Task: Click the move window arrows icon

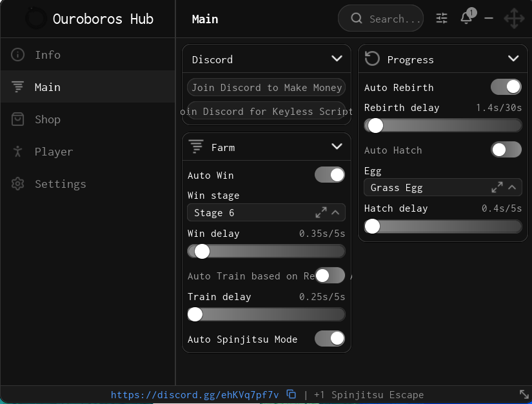Action: 514,18
